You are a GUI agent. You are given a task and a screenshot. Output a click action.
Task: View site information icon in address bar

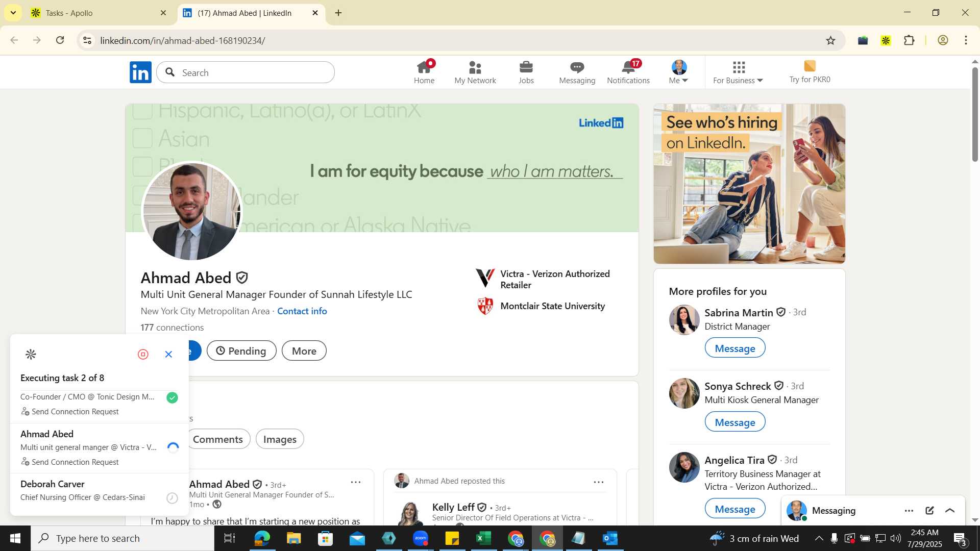[x=87, y=40]
